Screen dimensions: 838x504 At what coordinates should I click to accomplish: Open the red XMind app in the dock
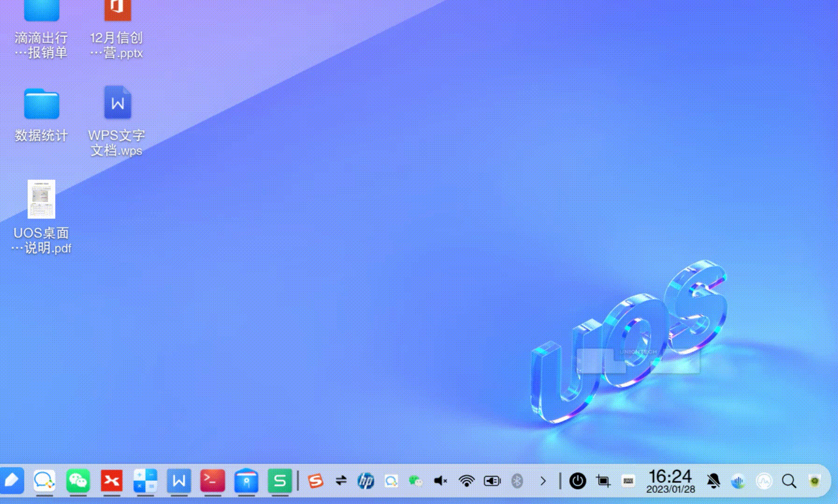[112, 481]
